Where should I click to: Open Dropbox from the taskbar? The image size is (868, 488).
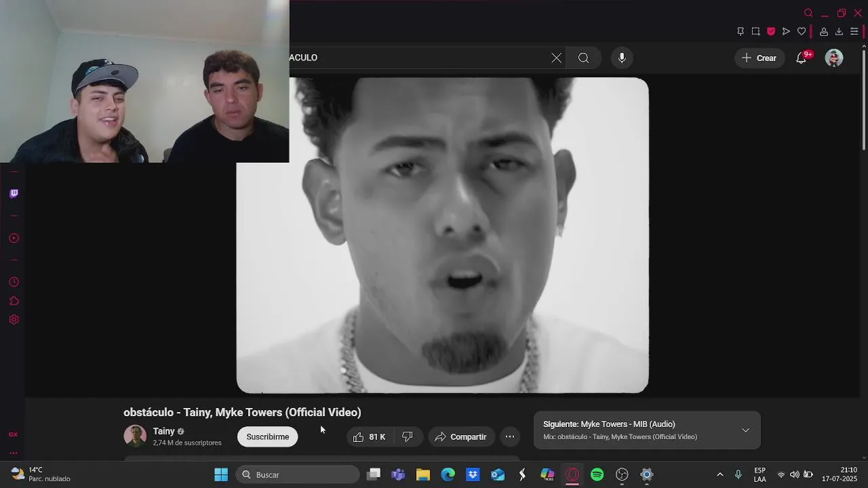473,474
